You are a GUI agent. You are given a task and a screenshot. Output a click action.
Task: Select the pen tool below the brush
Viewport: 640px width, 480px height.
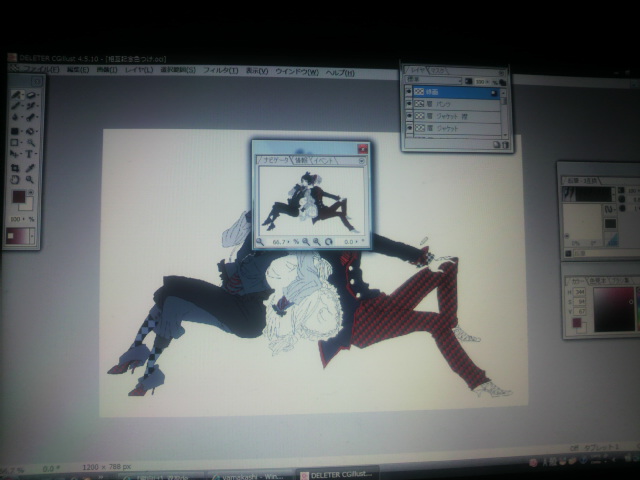(x=16, y=106)
